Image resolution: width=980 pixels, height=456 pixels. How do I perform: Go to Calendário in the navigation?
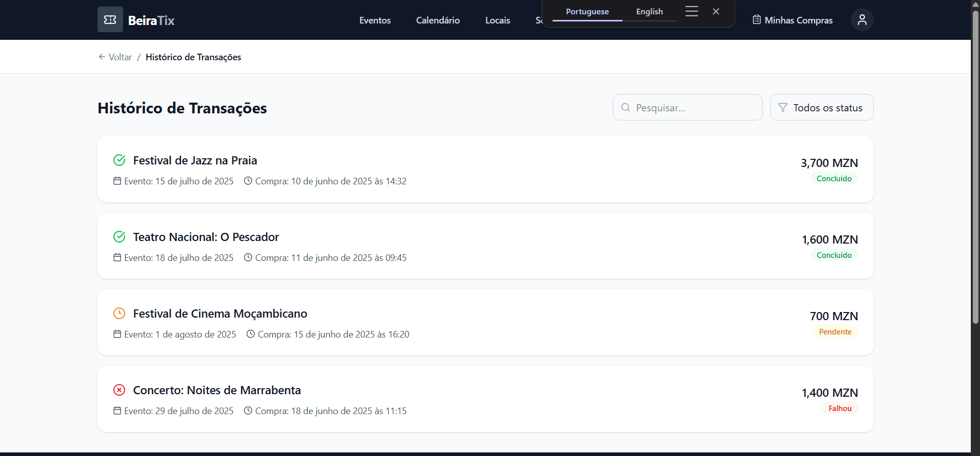[438, 20]
